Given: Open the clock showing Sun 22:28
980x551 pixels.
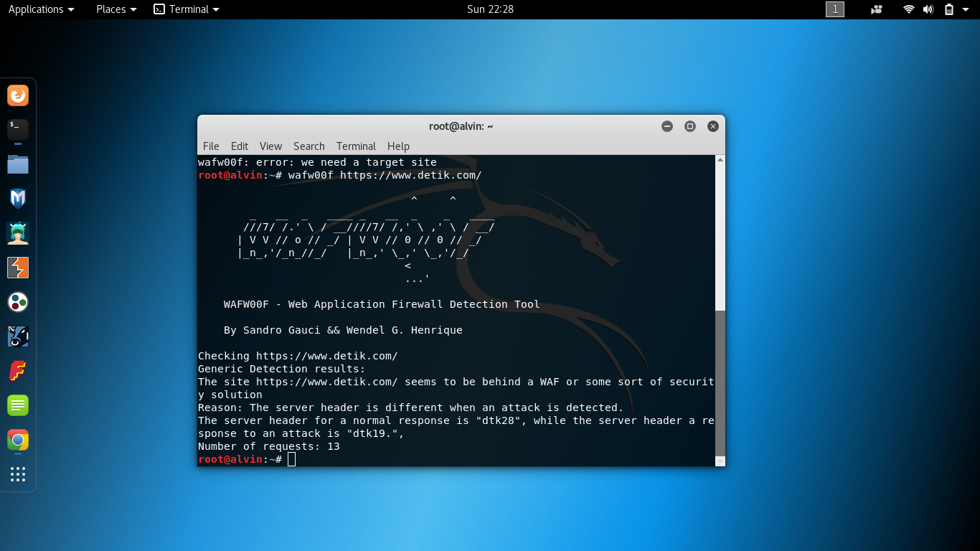Looking at the screenshot, I should 490,9.
